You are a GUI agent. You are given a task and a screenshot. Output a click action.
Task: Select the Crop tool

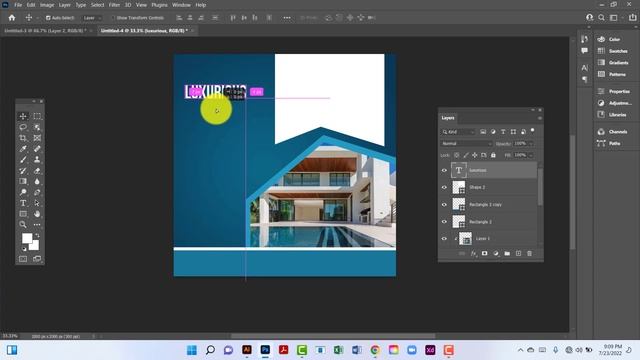click(x=23, y=138)
